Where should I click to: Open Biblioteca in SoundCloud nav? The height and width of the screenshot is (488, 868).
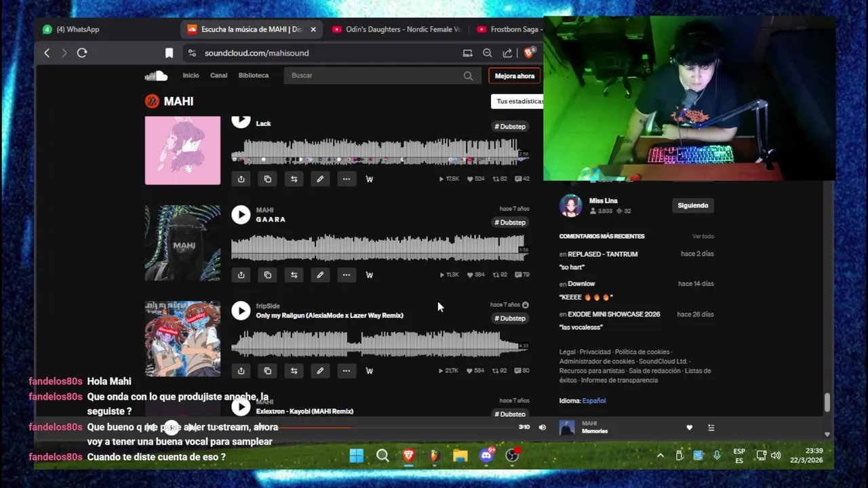click(254, 75)
